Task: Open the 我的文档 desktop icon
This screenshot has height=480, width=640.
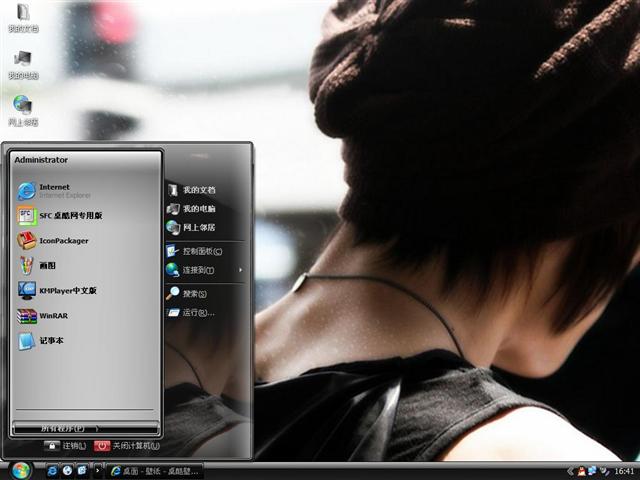Action: (x=23, y=18)
